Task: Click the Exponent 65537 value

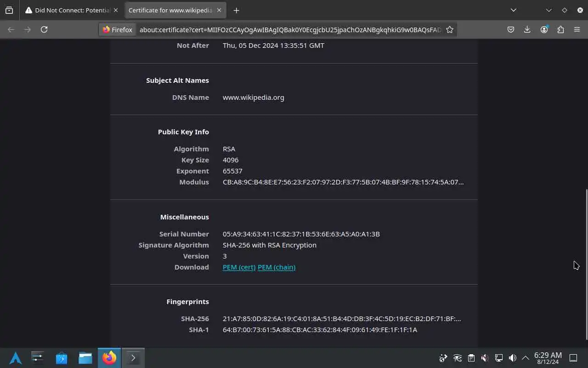Action: pos(232,171)
